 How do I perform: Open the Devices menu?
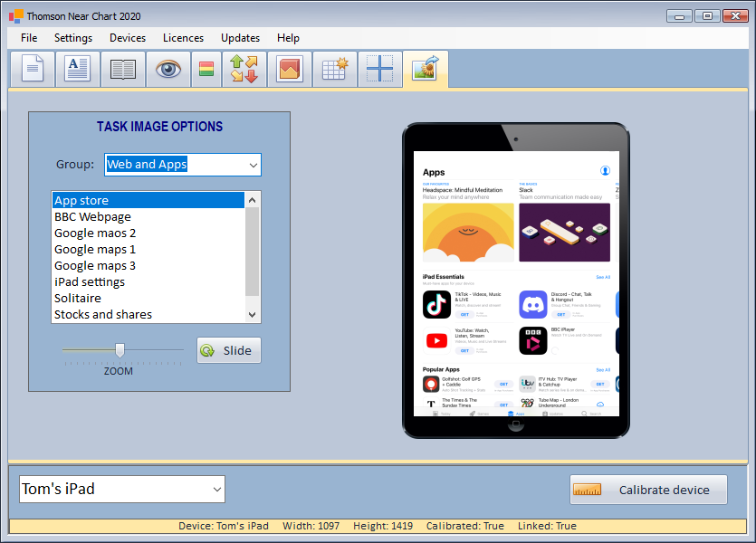coord(128,38)
